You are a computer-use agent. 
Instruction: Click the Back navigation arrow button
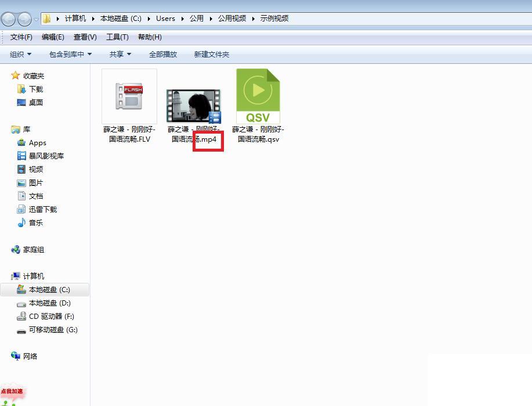tap(9, 19)
